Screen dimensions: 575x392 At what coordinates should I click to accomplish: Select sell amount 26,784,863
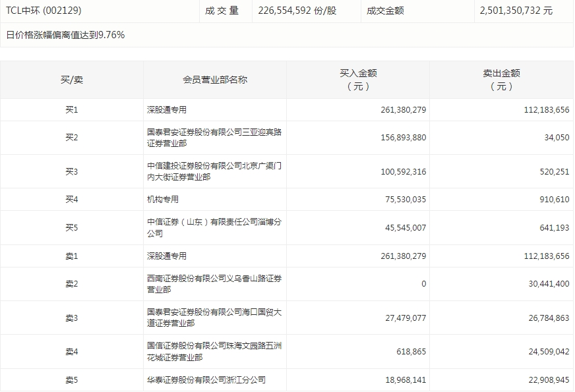(x=549, y=318)
